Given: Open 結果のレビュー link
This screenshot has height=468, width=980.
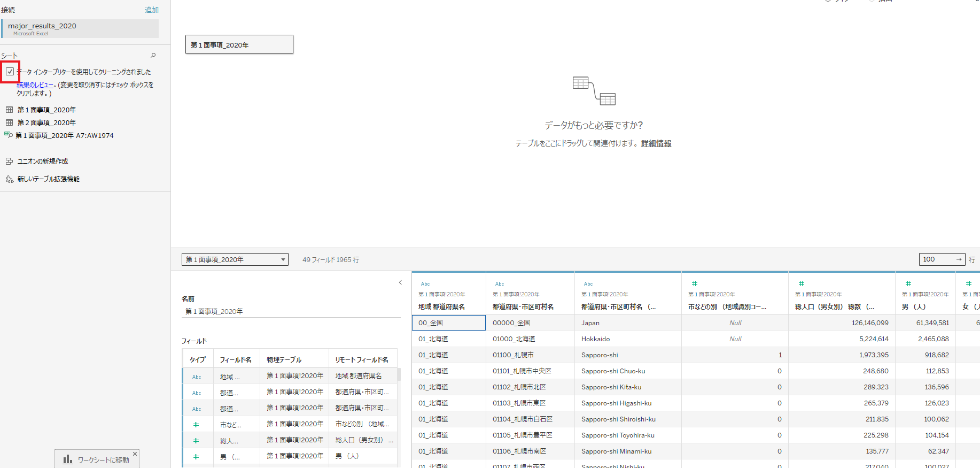Looking at the screenshot, I should [x=35, y=85].
